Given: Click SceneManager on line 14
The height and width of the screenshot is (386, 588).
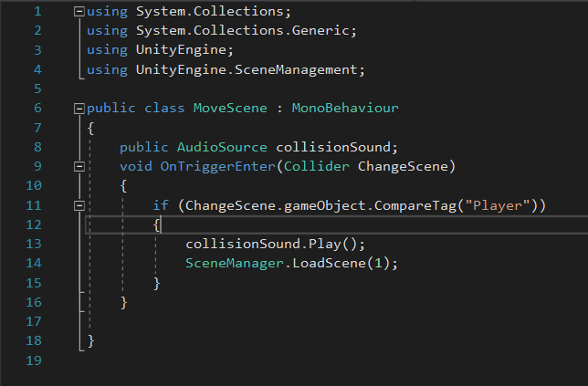Looking at the screenshot, I should (226, 263).
